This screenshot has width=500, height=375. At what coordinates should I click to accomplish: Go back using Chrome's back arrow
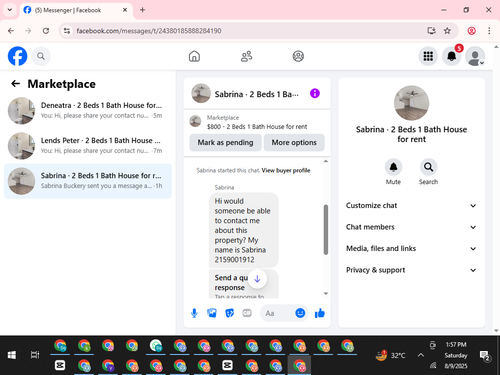[11, 31]
